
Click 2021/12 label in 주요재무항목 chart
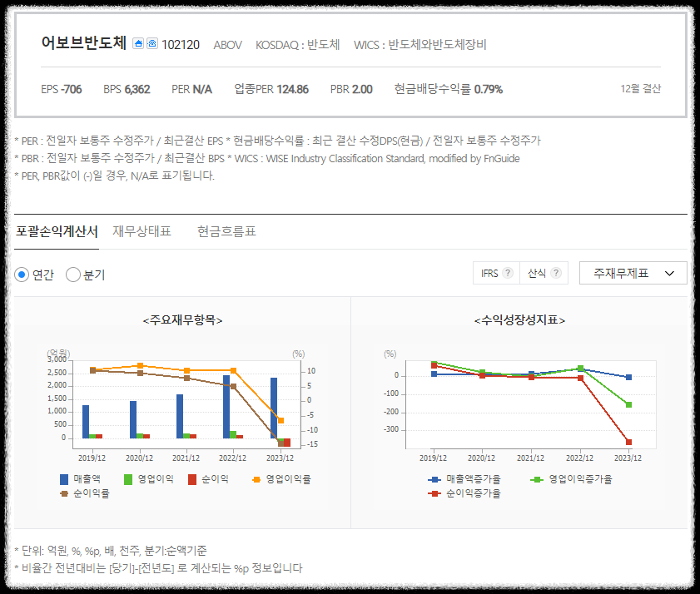(186, 458)
